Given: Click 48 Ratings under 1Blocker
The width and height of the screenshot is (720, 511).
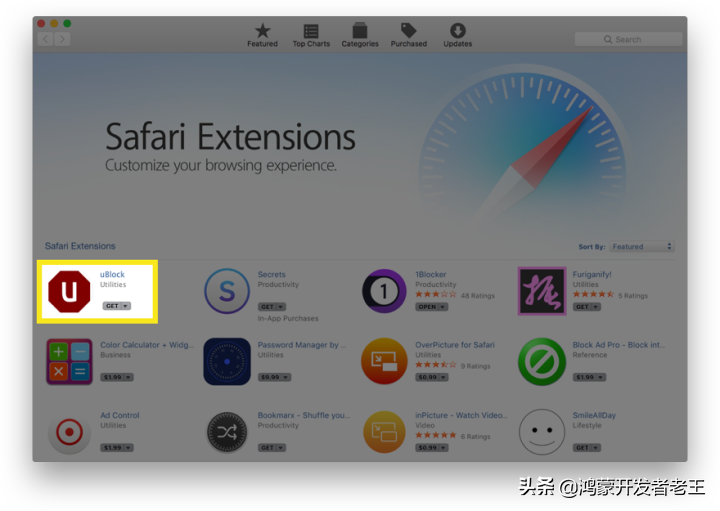Looking at the screenshot, I should (478, 296).
